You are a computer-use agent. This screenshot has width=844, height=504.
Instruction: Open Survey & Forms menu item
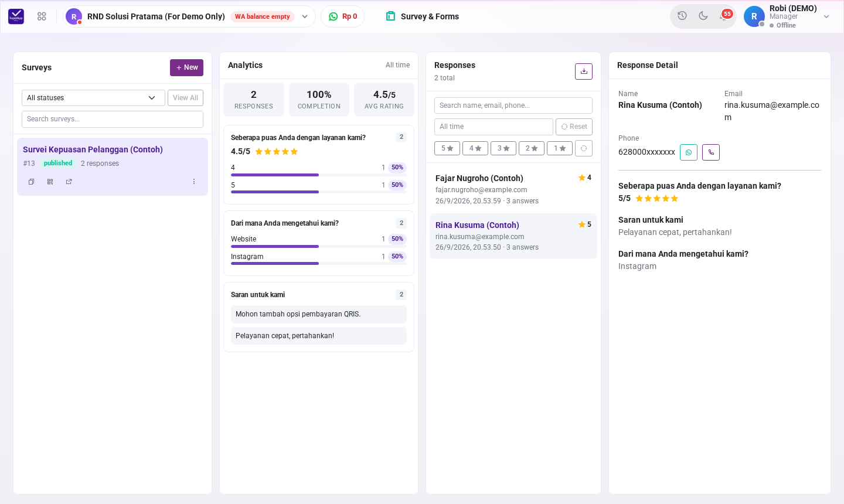423,16
